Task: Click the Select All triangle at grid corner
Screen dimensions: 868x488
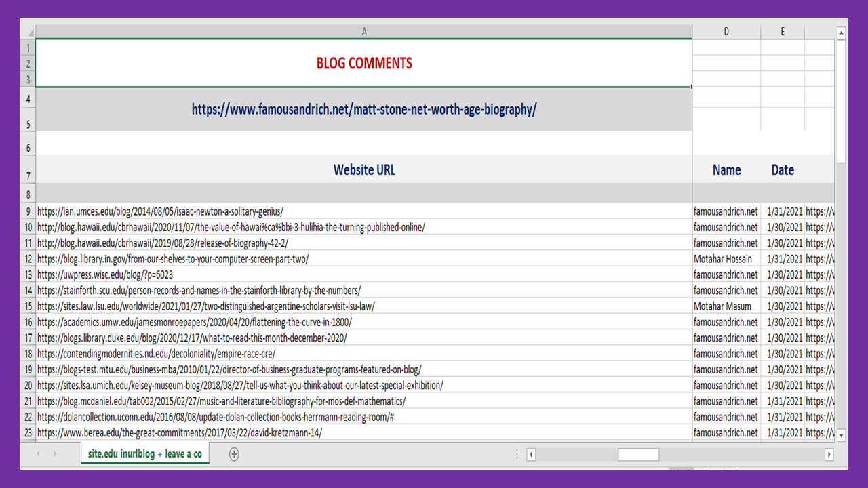Action: 28,31
